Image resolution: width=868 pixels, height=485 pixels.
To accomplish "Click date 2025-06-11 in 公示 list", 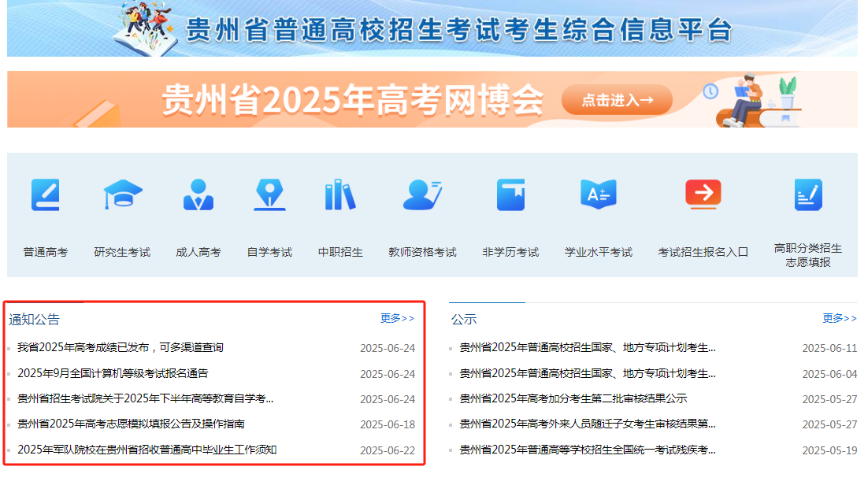I will 830,348.
